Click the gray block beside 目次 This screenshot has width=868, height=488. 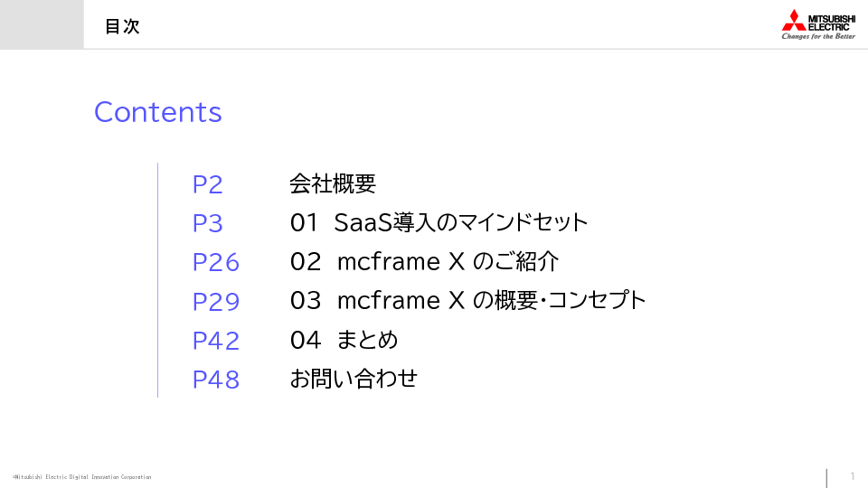click(42, 24)
